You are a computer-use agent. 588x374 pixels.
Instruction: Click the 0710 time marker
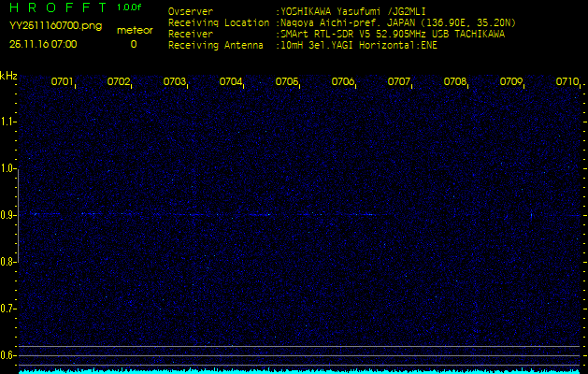click(566, 81)
